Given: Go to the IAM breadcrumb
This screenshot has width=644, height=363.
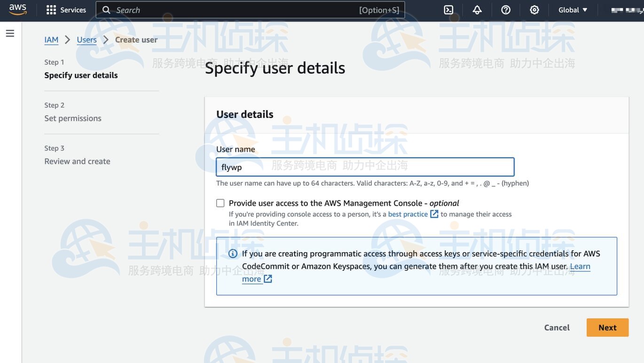Looking at the screenshot, I should click(x=51, y=39).
